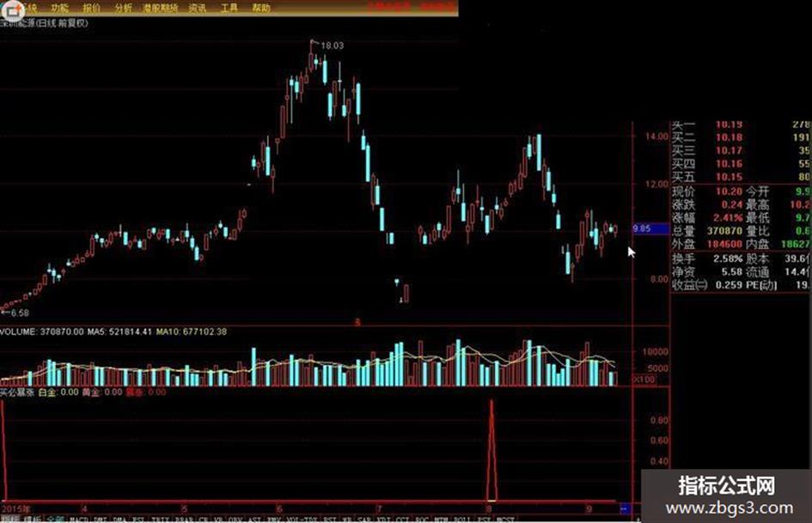Open the 分析 menu
Image resolution: width=812 pixels, height=523 pixels.
pyautogui.click(x=123, y=8)
